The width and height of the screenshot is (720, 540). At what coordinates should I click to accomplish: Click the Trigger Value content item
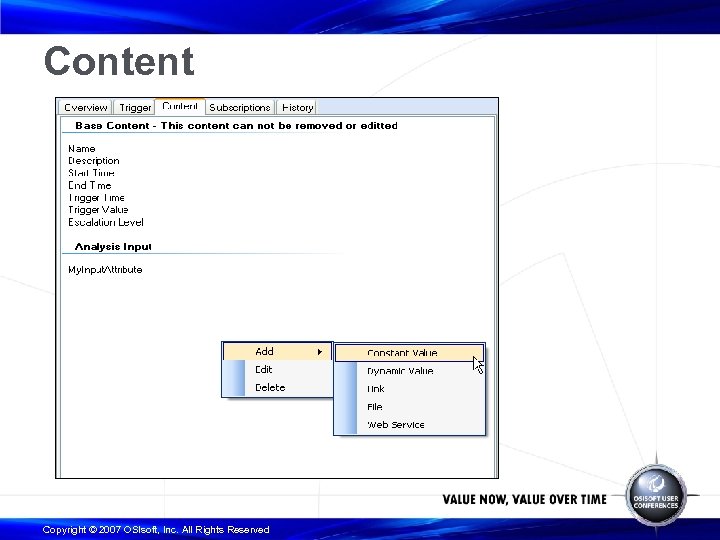pos(98,210)
